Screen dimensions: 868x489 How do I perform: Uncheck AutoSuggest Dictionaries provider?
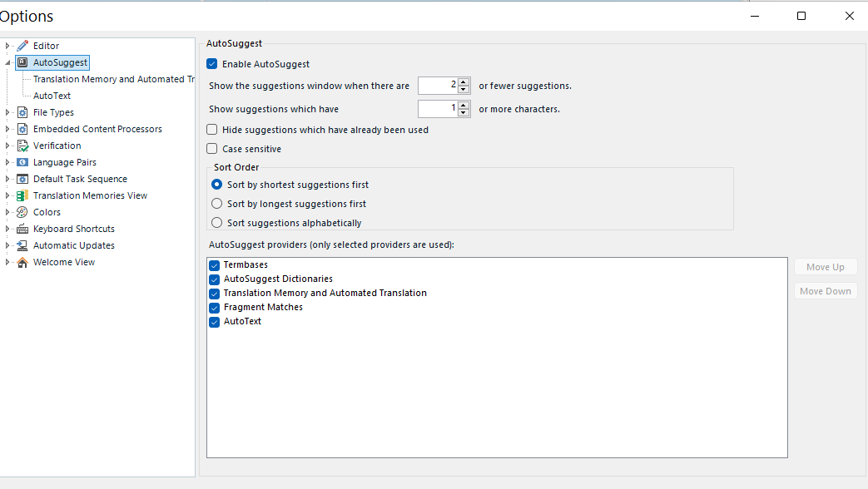click(214, 279)
